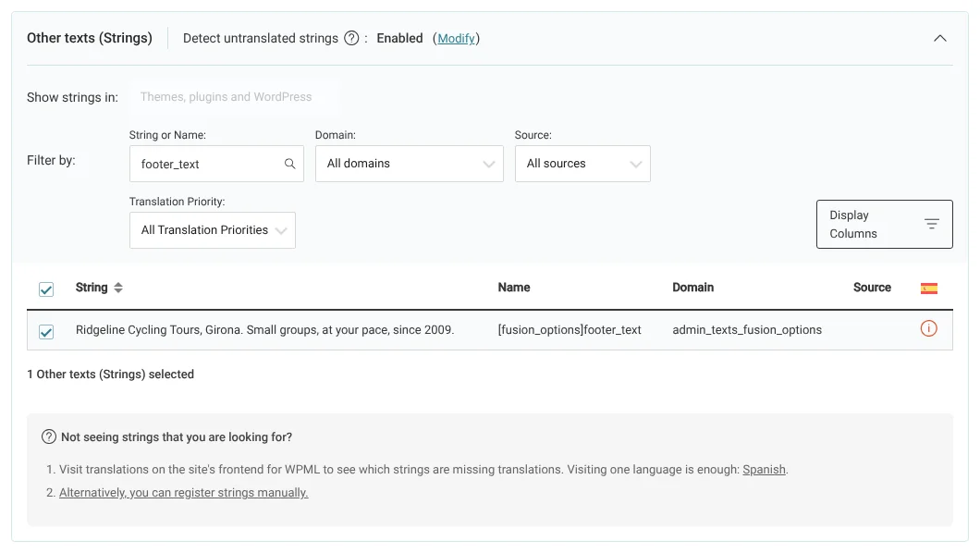This screenshot has height=553, width=980.
Task: Click the Other texts (Strings) heading
Action: pyautogui.click(x=90, y=38)
